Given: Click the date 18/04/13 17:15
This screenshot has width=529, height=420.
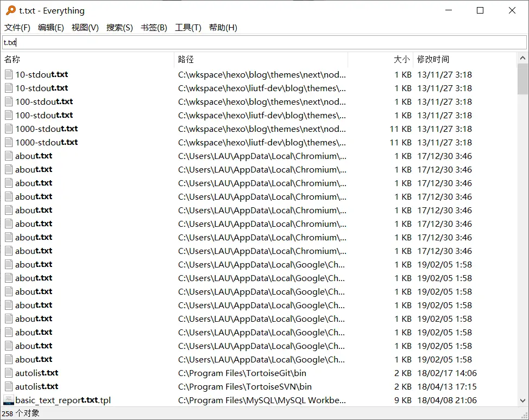Looking at the screenshot, I should 447,387.
